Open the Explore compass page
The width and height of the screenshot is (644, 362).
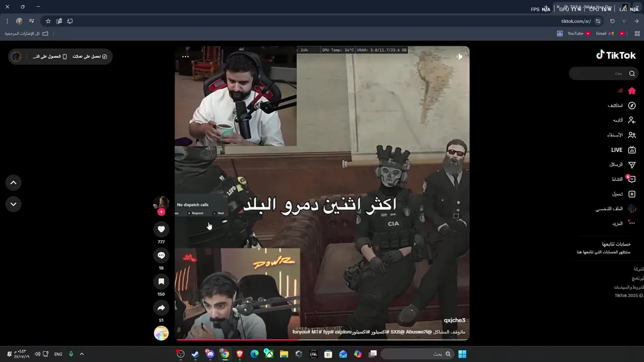622,106
